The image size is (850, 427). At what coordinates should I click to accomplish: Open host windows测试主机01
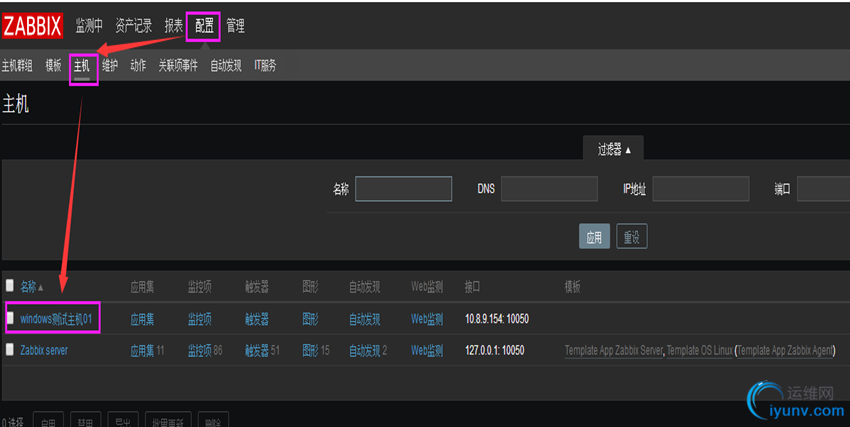point(56,319)
